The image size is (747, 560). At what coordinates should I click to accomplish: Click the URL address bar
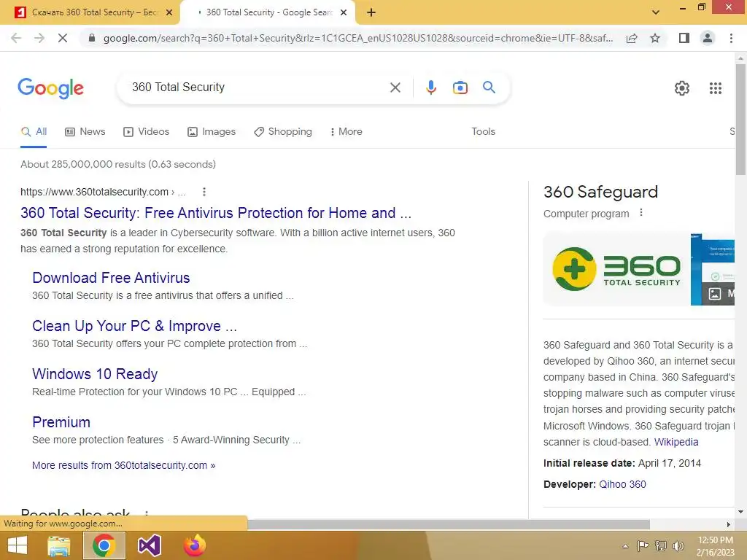[357, 38]
